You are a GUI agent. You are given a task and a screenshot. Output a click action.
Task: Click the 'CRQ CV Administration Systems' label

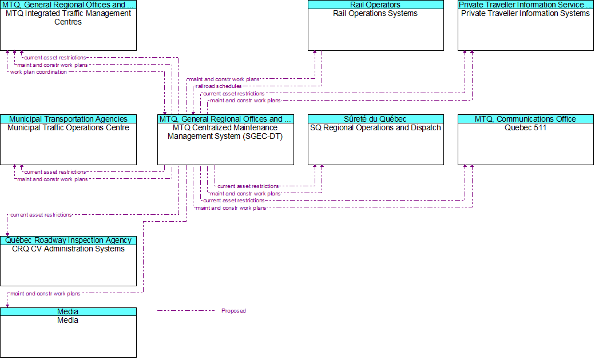[x=69, y=249]
